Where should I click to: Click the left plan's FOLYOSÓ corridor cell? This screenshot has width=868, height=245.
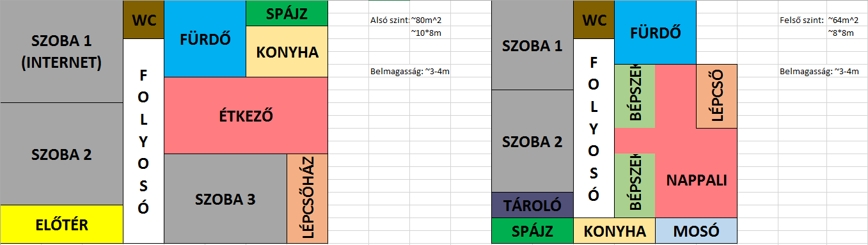coord(143,141)
